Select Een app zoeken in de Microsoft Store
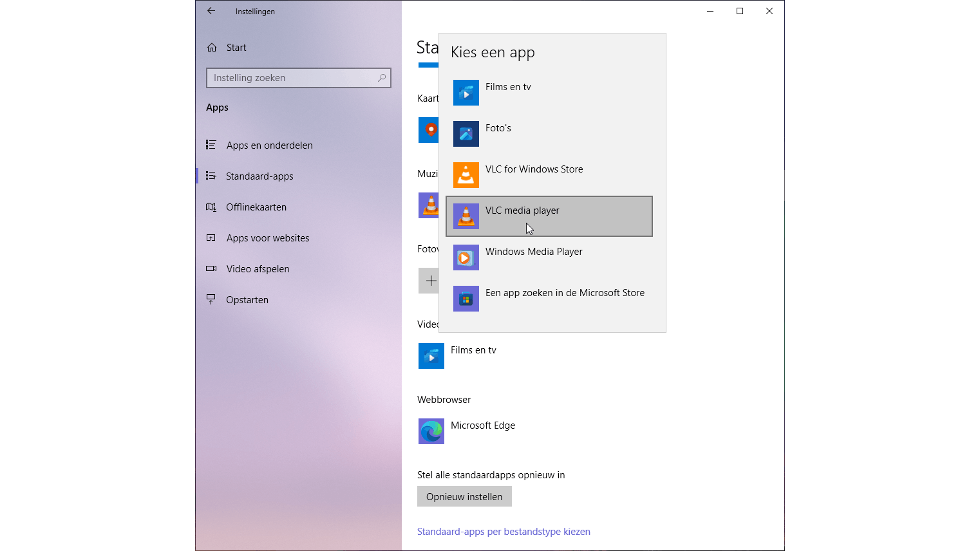Image resolution: width=980 pixels, height=551 pixels. click(x=549, y=299)
